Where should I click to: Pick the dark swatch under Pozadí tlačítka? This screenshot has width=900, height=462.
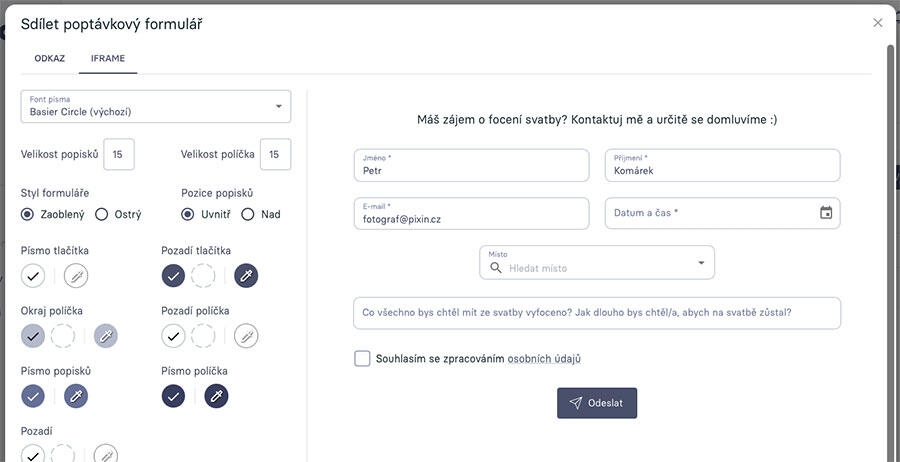(x=173, y=276)
